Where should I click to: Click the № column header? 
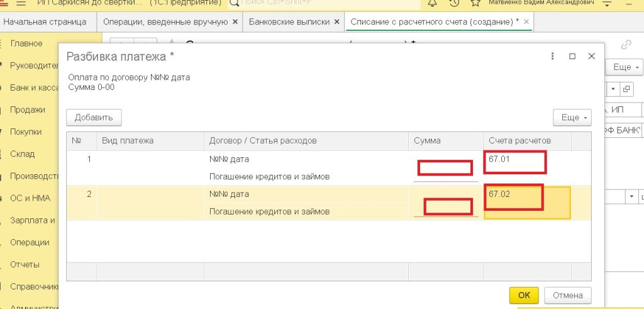coord(81,140)
